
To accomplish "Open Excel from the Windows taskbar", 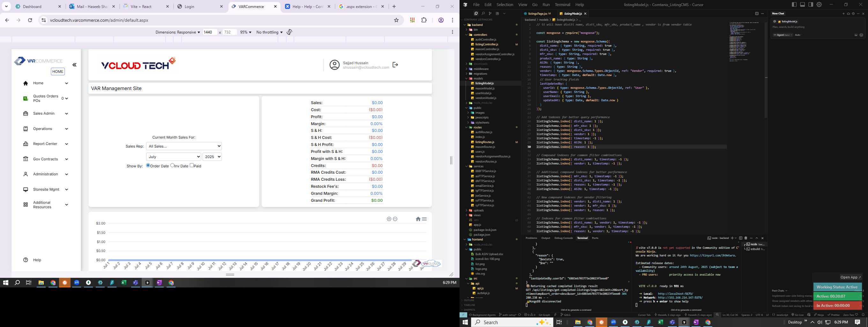I will [x=661, y=322].
